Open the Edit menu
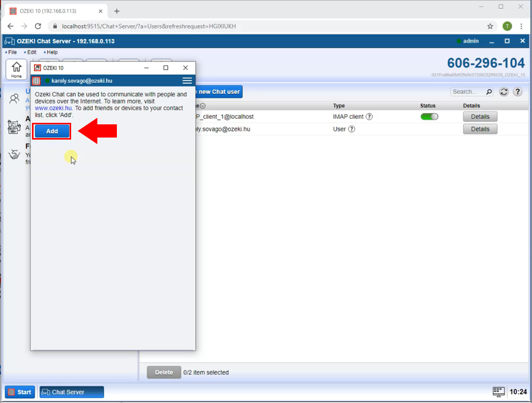 point(32,52)
